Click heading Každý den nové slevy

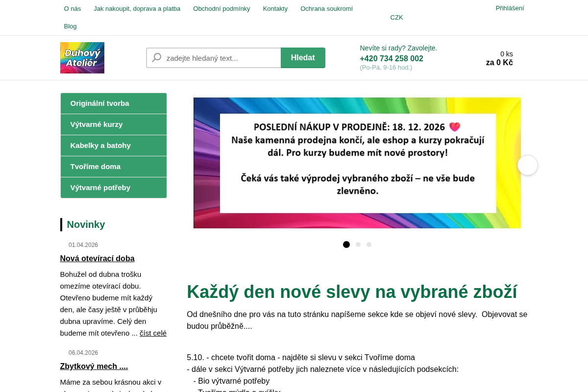pos(352,292)
